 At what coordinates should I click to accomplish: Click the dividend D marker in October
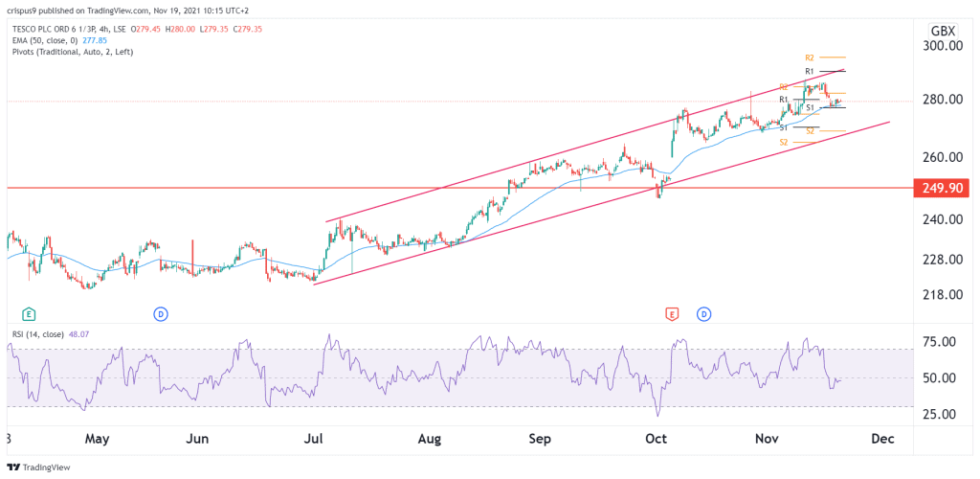[703, 313]
